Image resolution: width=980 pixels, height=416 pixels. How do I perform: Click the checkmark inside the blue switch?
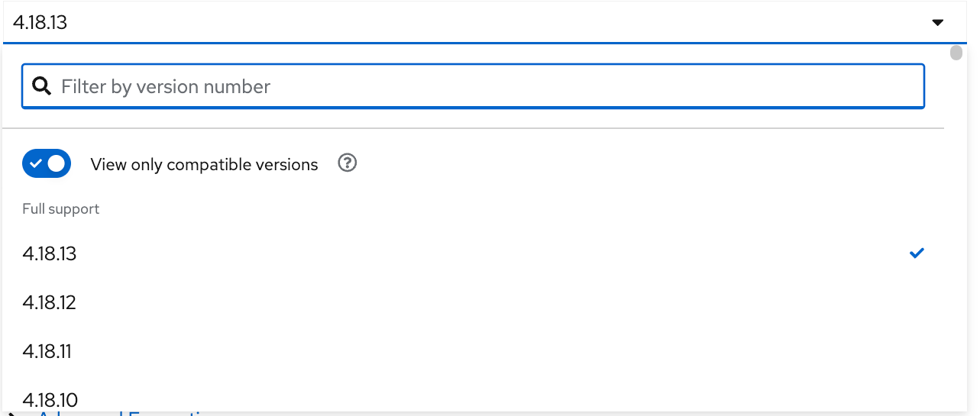[35, 164]
